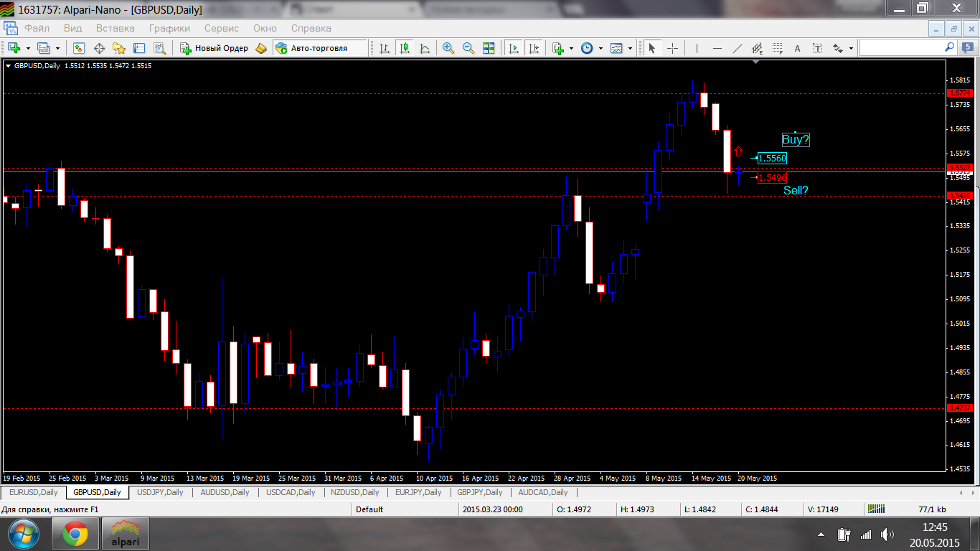Image resolution: width=980 pixels, height=551 pixels.
Task: Open the Файл menu
Action: pyautogui.click(x=37, y=28)
